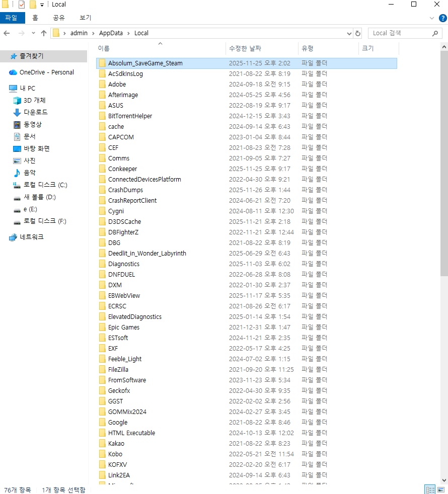Open the Quick Access Toolbar customize dropdown
Image resolution: width=448 pixels, height=494 pixels.
click(42, 5)
